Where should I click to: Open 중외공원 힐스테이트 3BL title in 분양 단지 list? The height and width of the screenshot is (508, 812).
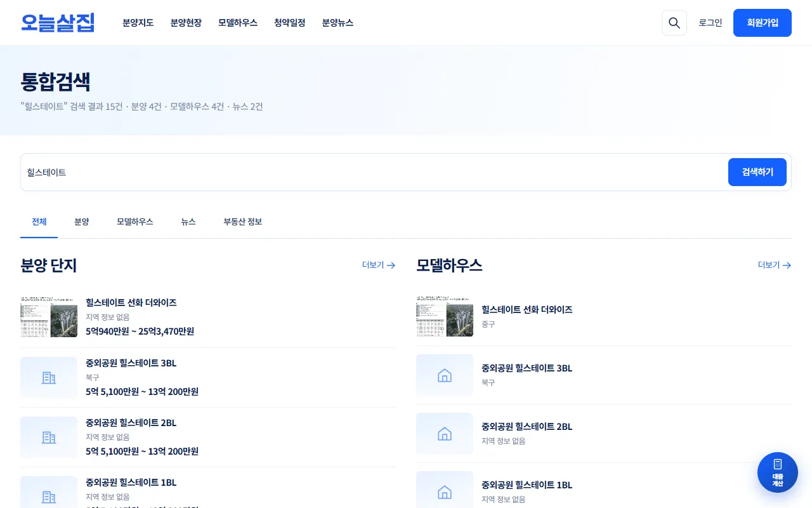click(x=131, y=363)
